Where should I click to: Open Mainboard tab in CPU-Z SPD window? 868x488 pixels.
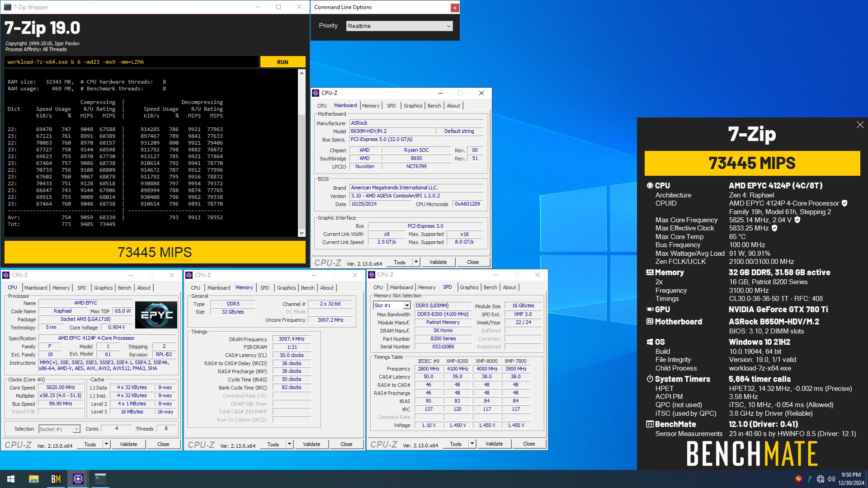401,287
